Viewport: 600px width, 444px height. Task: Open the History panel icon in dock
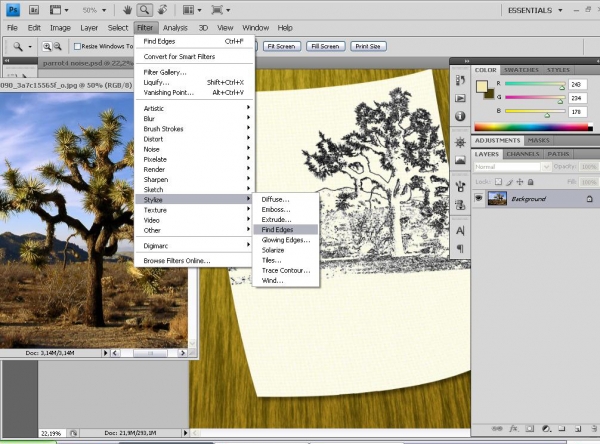click(x=460, y=80)
